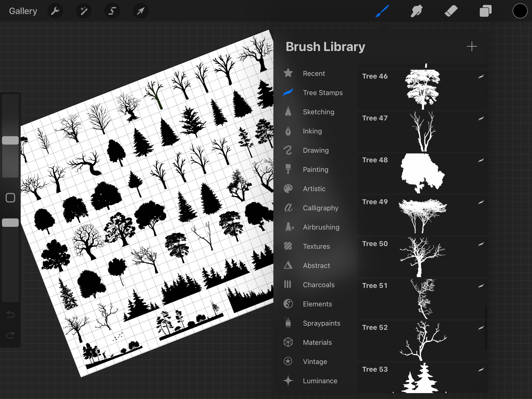This screenshot has width=532, height=399.
Task: Switch to the Sketching brush category
Action: (318, 112)
